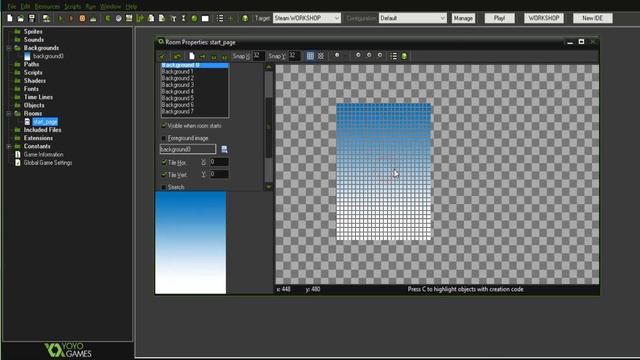Clear the room with blank page icon
Screen dimensions: 640x360
[192, 56]
